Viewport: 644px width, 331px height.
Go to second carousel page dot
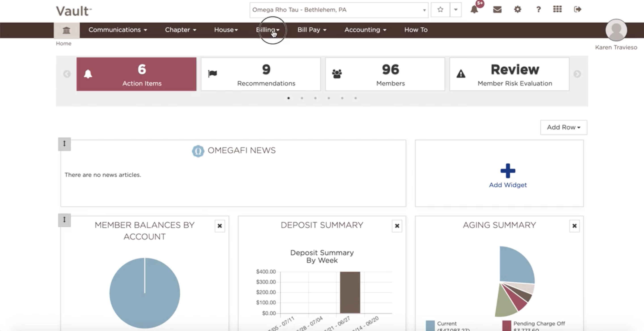click(x=302, y=98)
